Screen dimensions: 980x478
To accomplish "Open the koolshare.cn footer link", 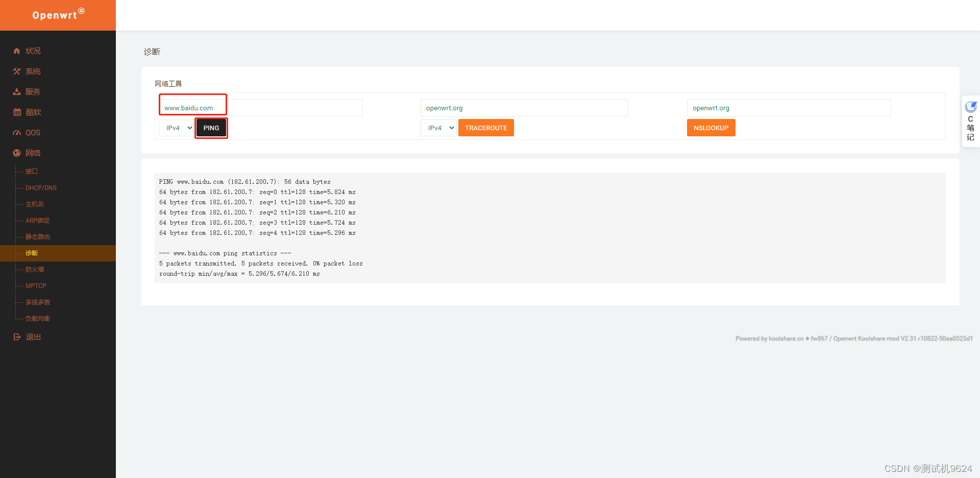I will tap(786, 339).
